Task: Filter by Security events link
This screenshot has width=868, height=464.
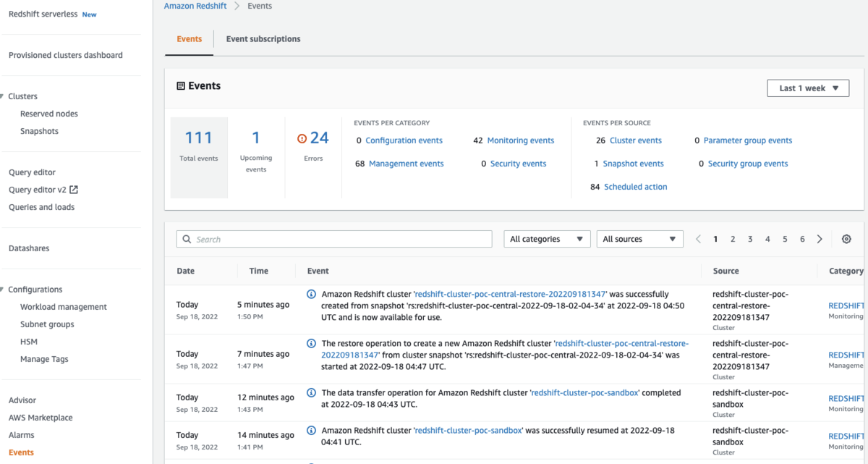Action: [519, 164]
